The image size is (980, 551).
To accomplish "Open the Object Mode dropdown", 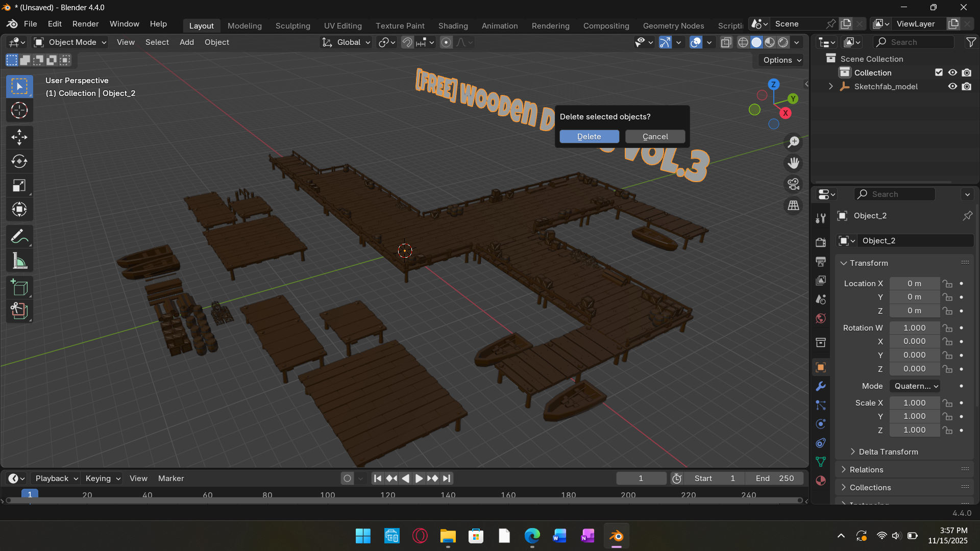I will coord(70,42).
